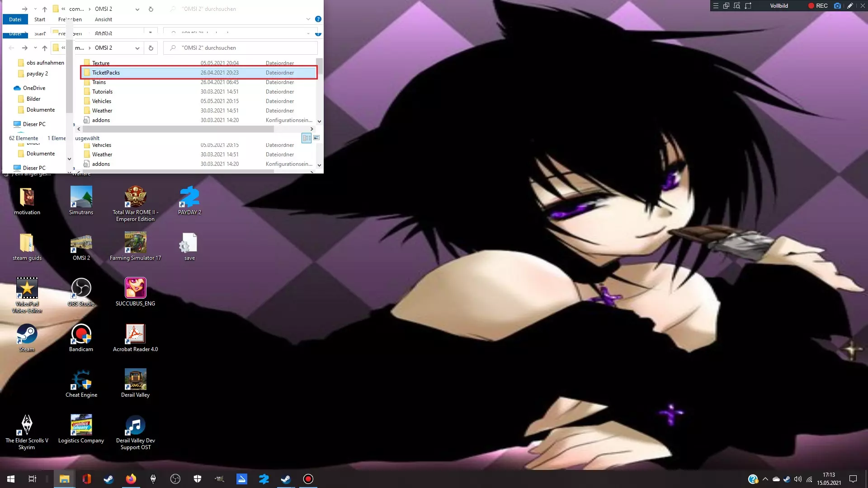
Task: Expand the OMSI 2 address history dropdown
Action: click(x=137, y=48)
